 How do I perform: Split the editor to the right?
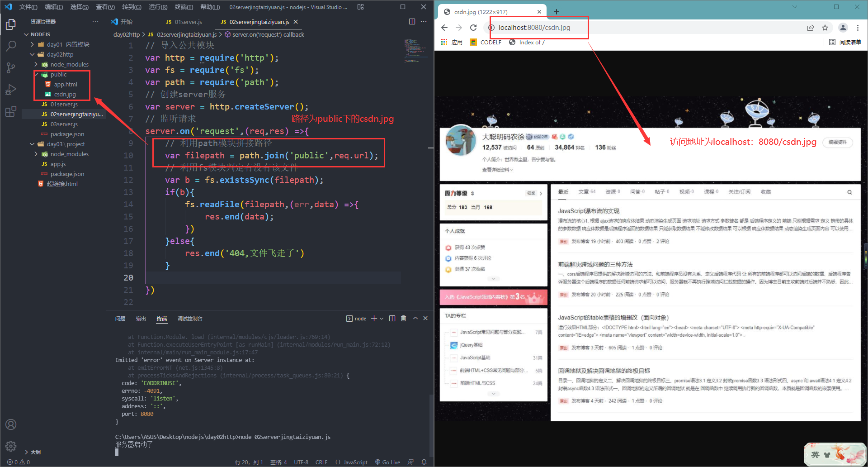coord(412,22)
